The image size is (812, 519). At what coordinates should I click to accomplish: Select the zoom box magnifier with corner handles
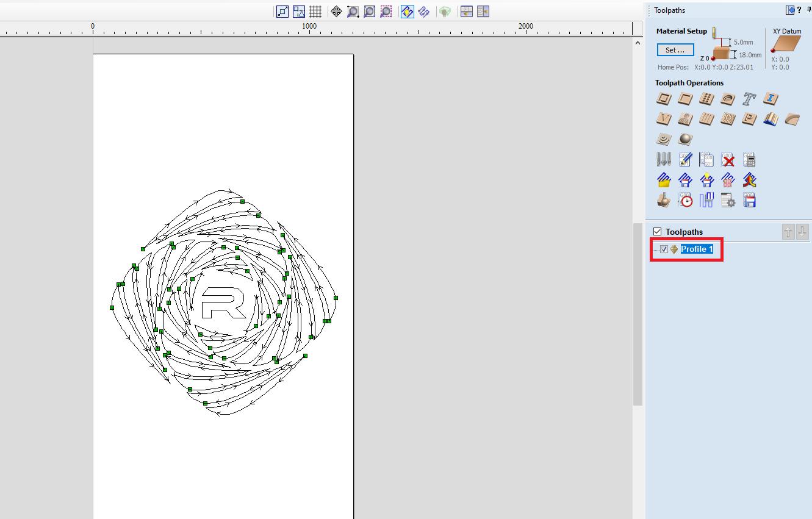point(353,12)
